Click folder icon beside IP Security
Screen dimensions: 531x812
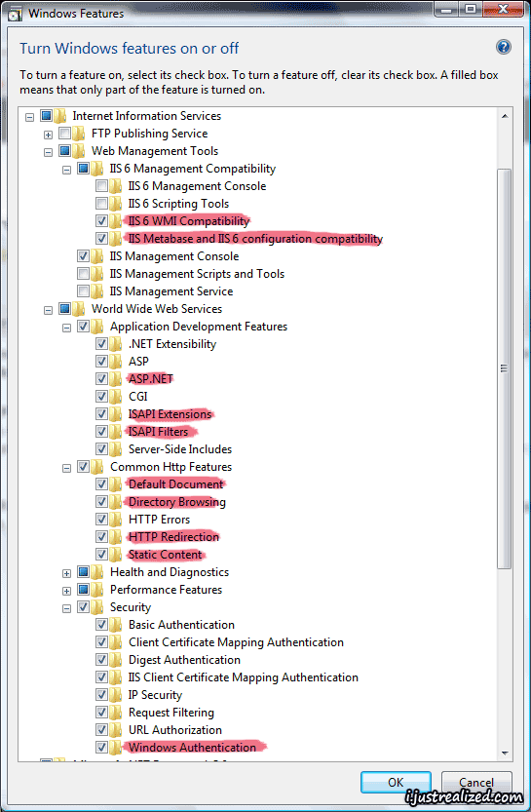pyautogui.click(x=116, y=694)
